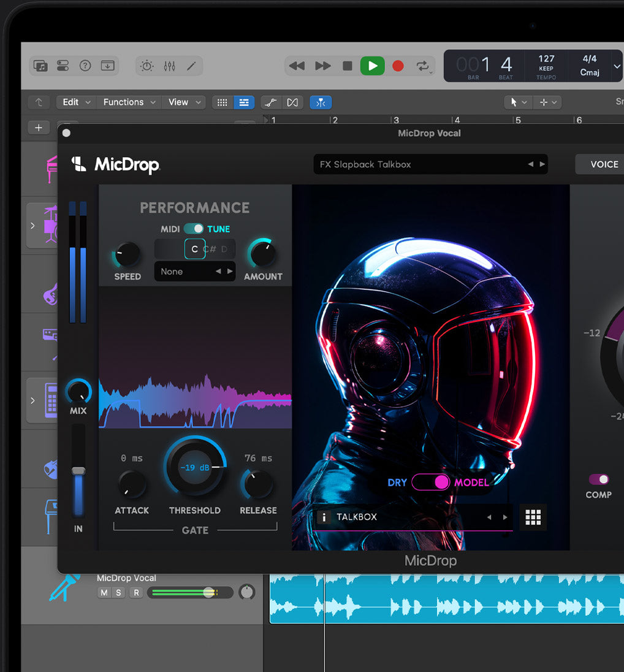Click the mixer sliders icon in the top toolbar
Image resolution: width=624 pixels, height=672 pixels.
tap(169, 65)
